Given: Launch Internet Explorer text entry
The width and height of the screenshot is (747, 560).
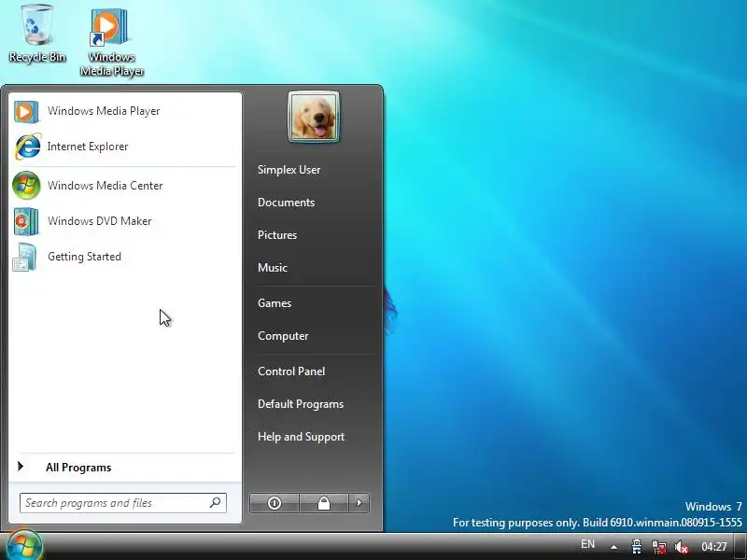Looking at the screenshot, I should [88, 147].
